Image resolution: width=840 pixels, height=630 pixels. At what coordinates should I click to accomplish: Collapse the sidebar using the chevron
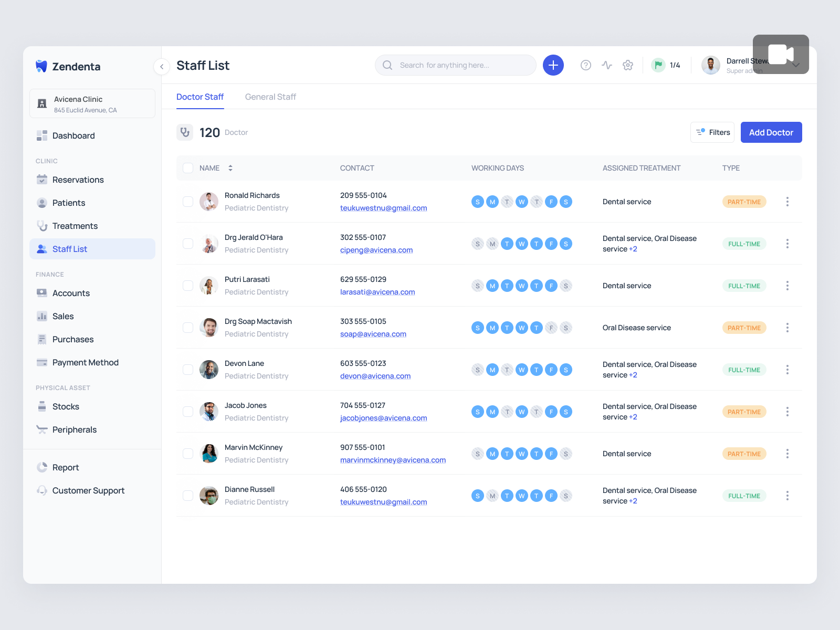162,67
